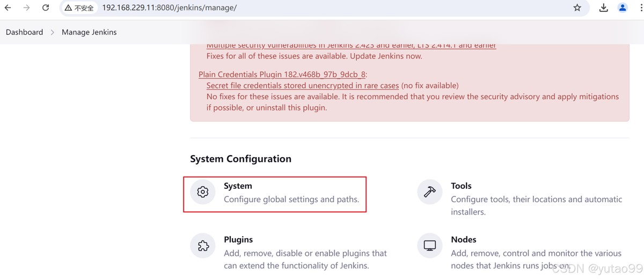Open Plain Credentials Plugin advisory link

[x=282, y=75]
